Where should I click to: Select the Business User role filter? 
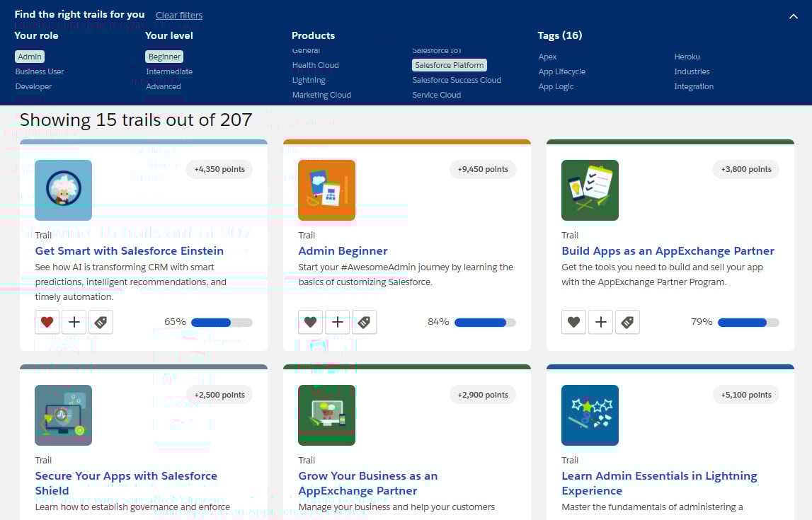[x=40, y=71]
